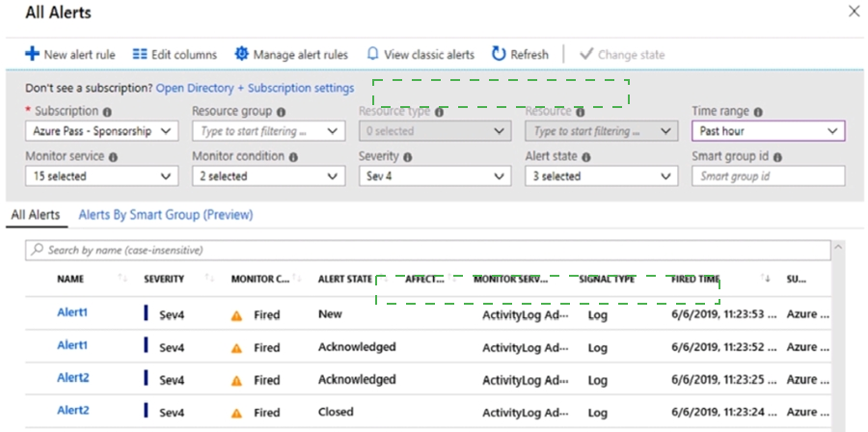Open the Severity Sev 4 dropdown
The height and width of the screenshot is (432, 868).
[x=435, y=176]
